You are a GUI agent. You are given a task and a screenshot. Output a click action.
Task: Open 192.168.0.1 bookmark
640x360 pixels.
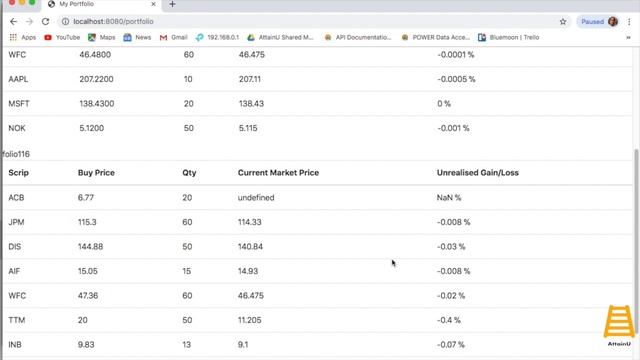pos(217,37)
